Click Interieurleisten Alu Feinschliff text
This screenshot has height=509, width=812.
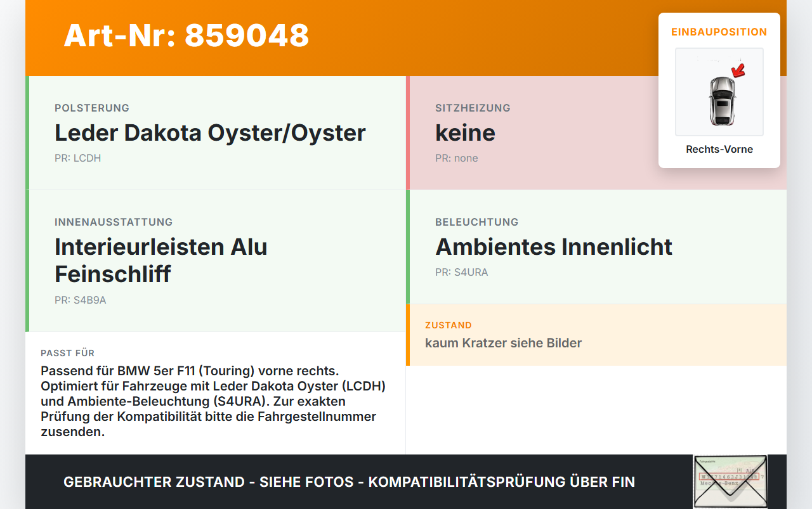161,260
